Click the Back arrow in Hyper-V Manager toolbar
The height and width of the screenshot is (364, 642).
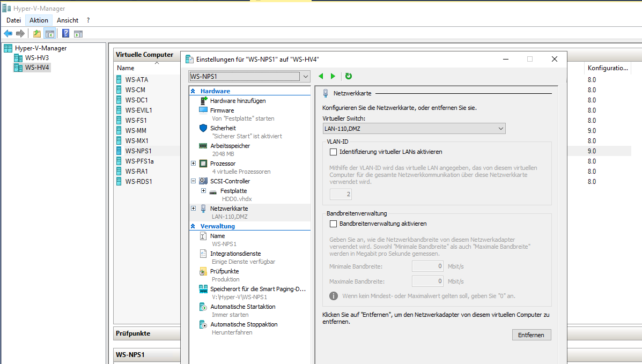(x=8, y=34)
